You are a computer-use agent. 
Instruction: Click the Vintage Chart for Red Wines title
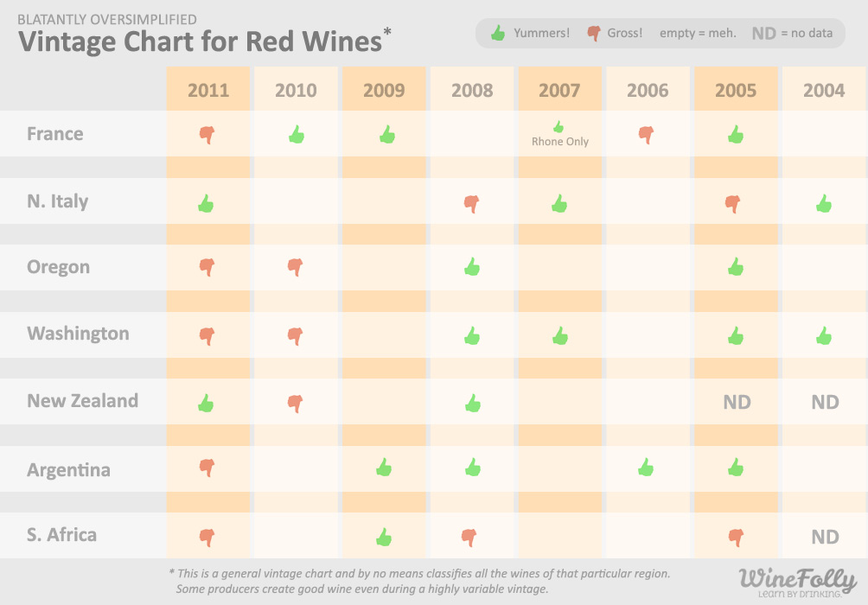click(x=200, y=41)
